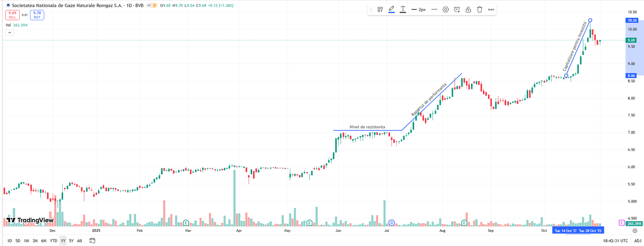Click the 9.70 BUY button
Screen dimensions: 644x246
click(x=37, y=15)
